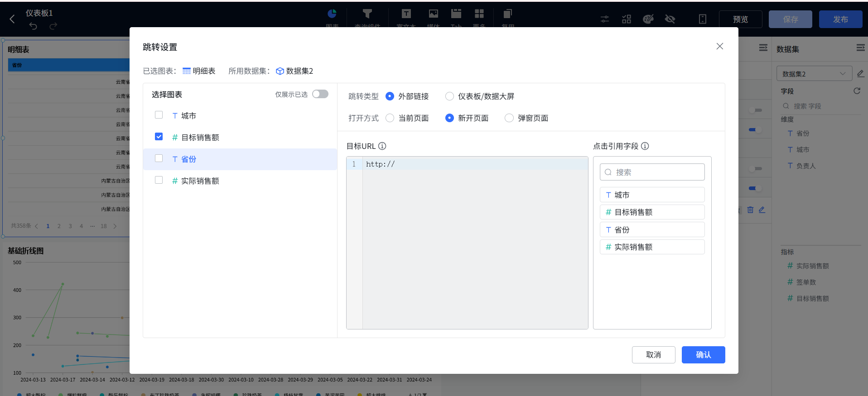868x396 pixels.
Task: Click the refresh icon next to 字段
Action: click(x=857, y=91)
